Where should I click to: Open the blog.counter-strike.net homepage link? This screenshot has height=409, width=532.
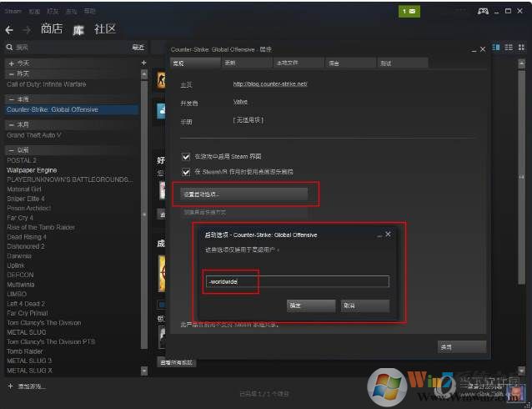coord(270,84)
